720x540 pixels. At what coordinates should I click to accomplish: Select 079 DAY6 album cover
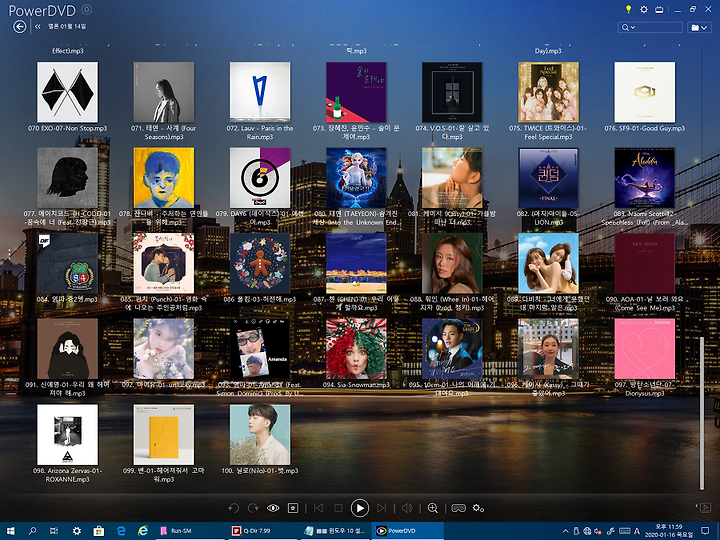point(260,178)
